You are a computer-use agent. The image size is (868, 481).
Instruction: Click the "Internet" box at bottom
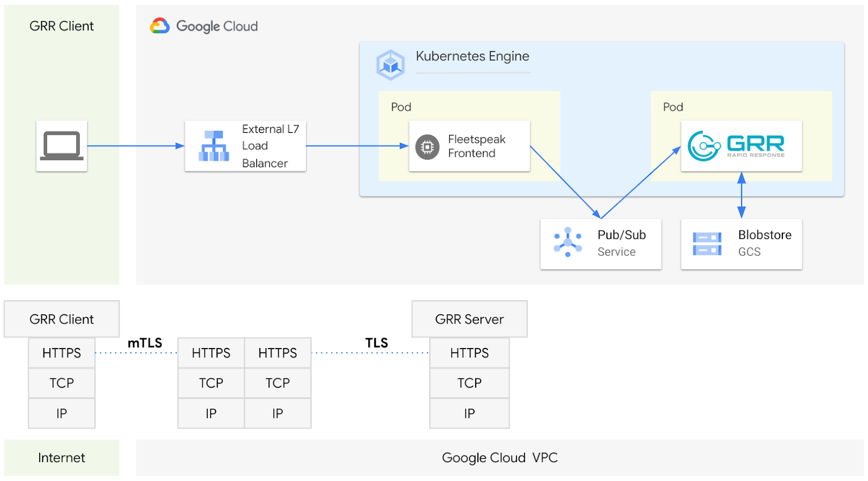click(62, 458)
